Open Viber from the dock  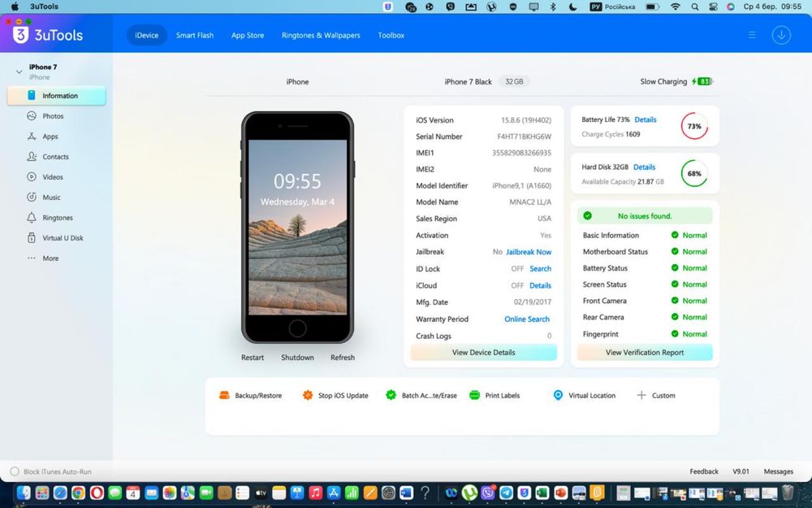point(488,493)
